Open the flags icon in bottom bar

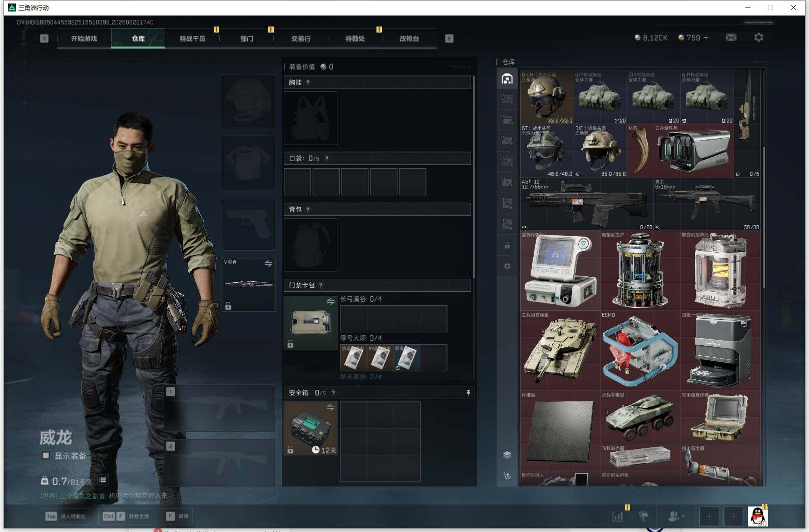tap(644, 516)
